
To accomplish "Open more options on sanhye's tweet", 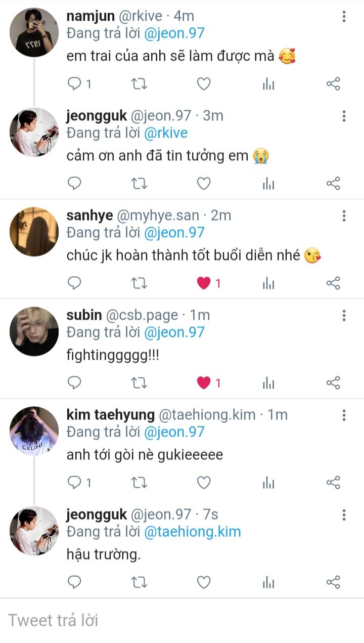I will point(344,216).
